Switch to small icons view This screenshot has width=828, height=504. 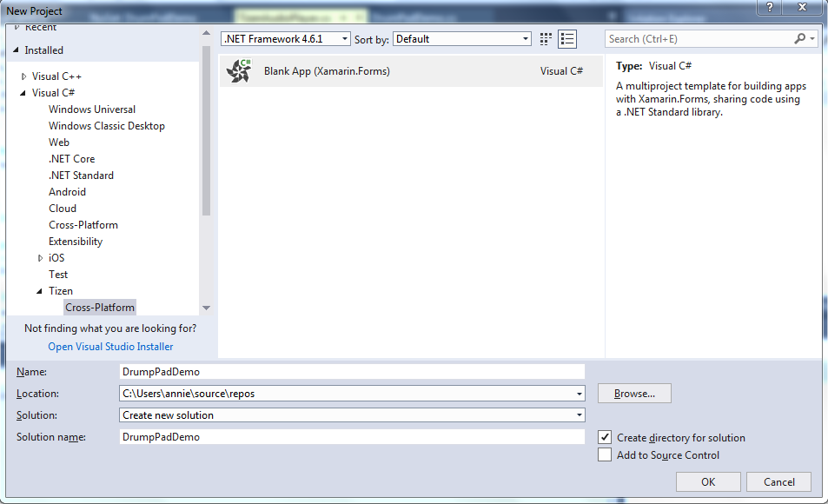tap(546, 39)
